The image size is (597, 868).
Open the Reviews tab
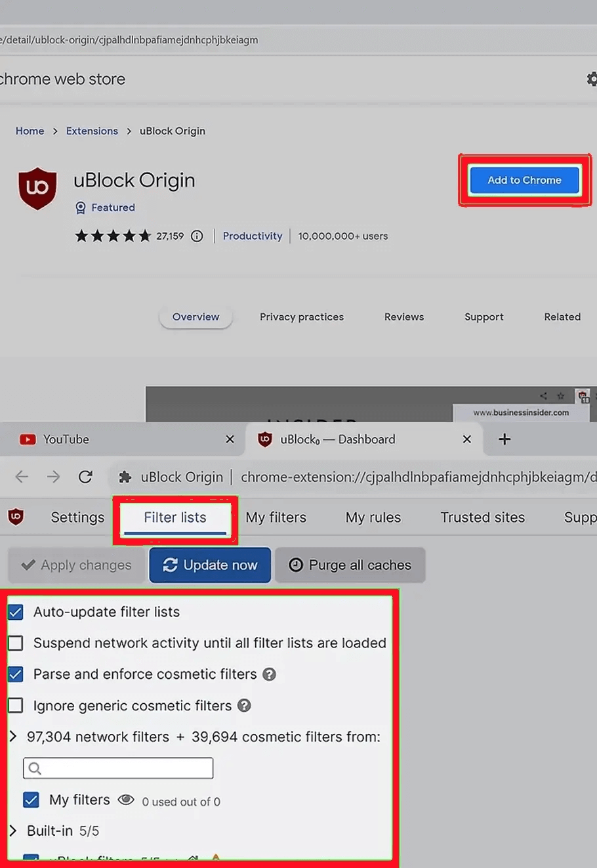[x=404, y=317]
